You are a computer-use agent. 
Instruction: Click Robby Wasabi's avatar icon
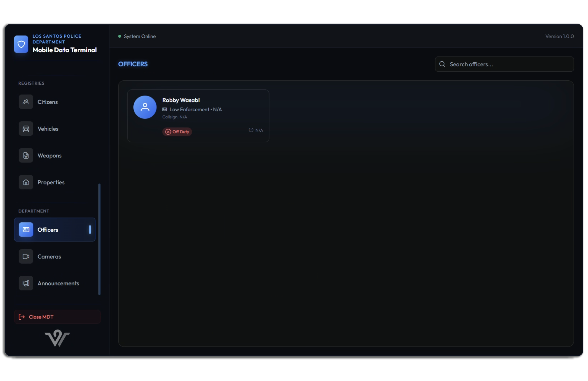[x=145, y=107]
